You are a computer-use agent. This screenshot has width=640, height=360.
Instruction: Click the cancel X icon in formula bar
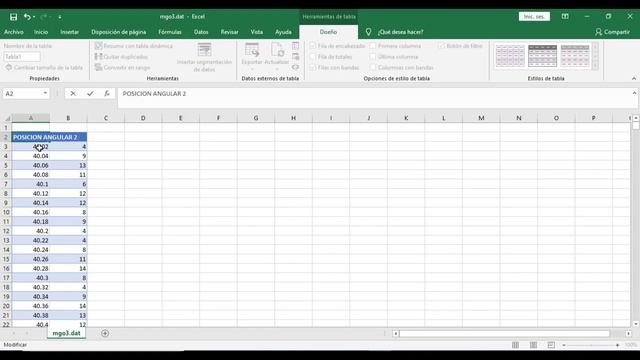73,93
